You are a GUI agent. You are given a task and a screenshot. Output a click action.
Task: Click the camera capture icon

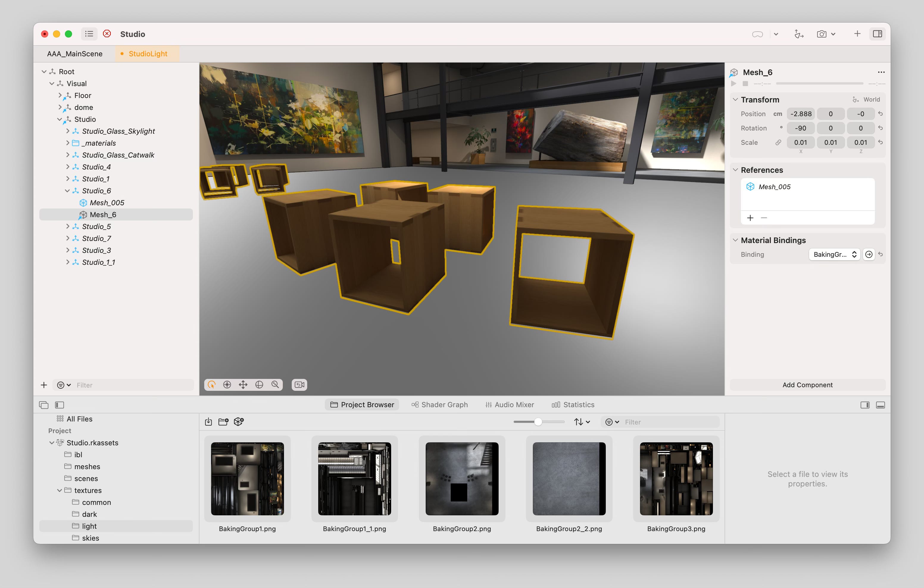click(x=822, y=34)
